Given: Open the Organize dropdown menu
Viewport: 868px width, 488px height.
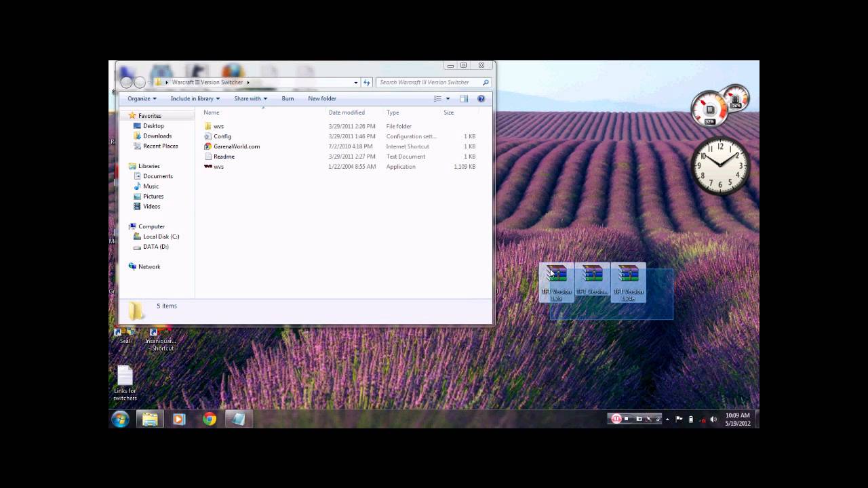Looking at the screenshot, I should pos(142,99).
